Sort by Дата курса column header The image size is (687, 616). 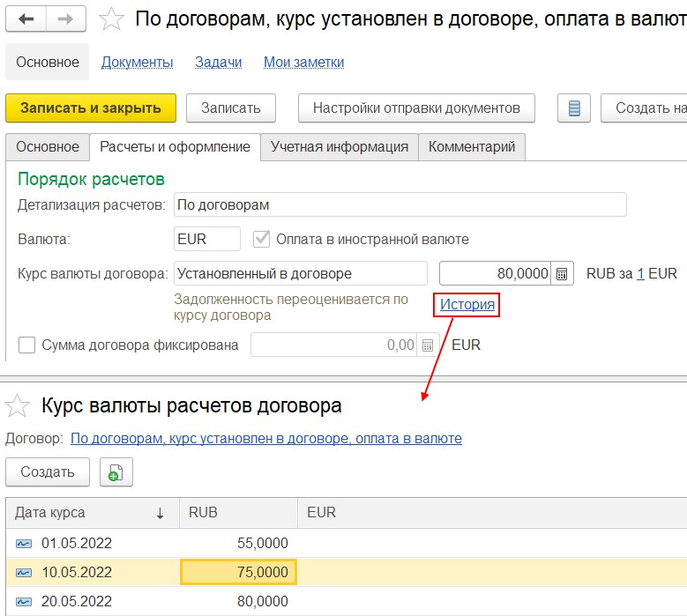click(88, 513)
